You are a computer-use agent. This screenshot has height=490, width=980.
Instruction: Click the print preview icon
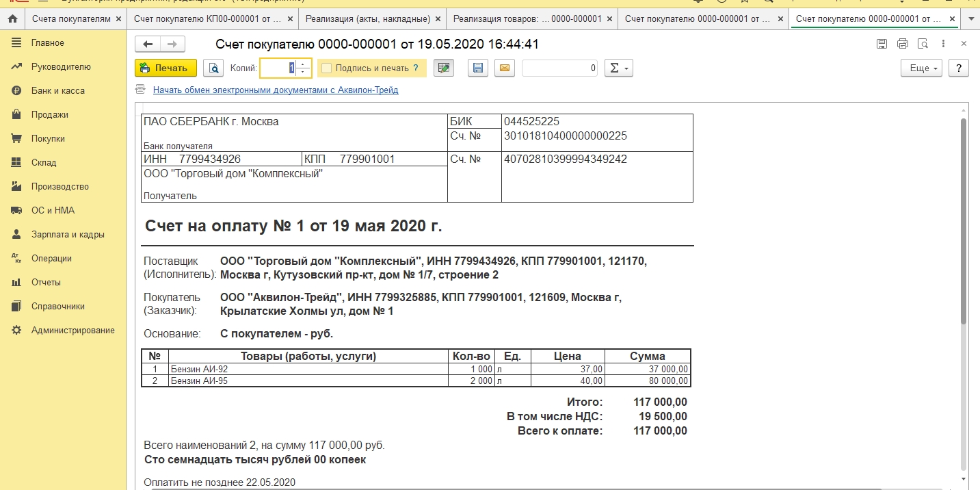click(x=213, y=68)
